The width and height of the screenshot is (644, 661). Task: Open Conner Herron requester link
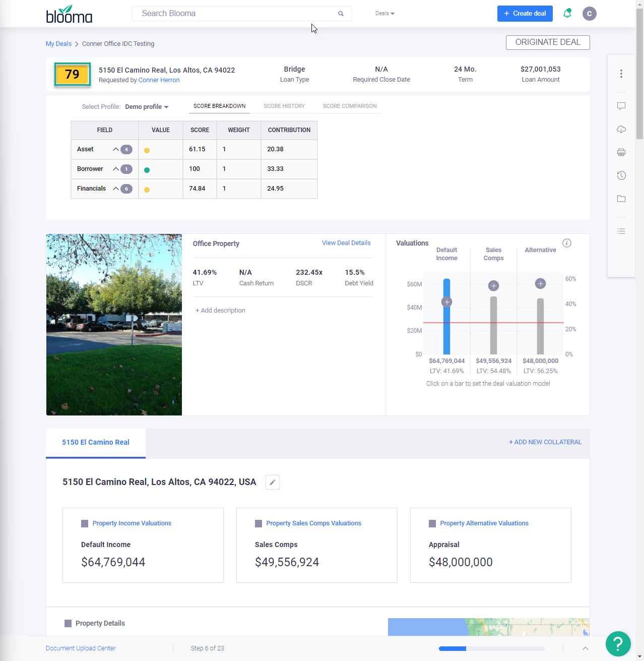159,80
